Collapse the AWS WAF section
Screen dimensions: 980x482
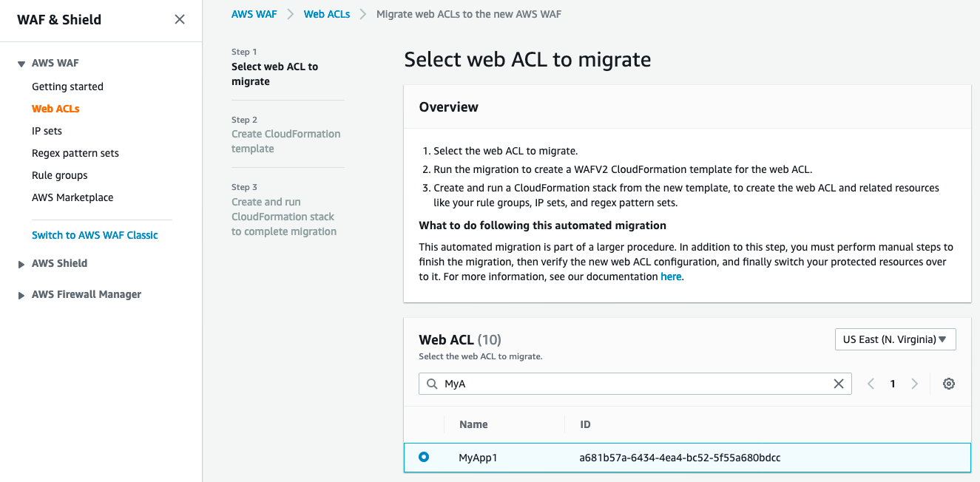coord(21,63)
